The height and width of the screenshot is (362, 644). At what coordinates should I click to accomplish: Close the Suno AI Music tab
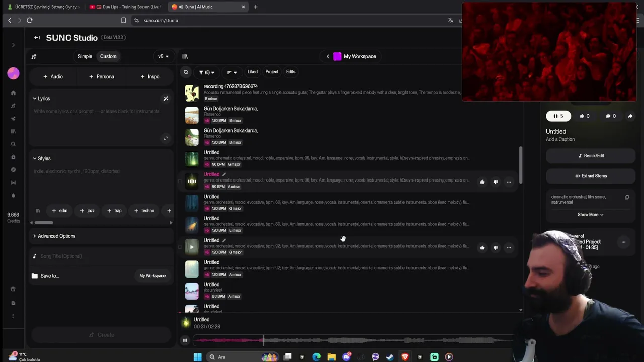[243, 7]
